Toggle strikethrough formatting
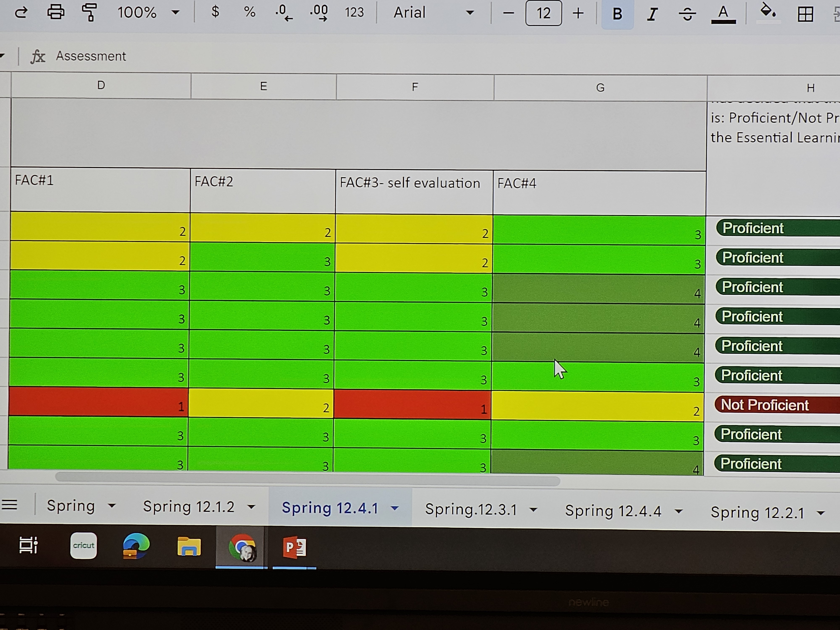The height and width of the screenshot is (630, 840). [x=687, y=14]
